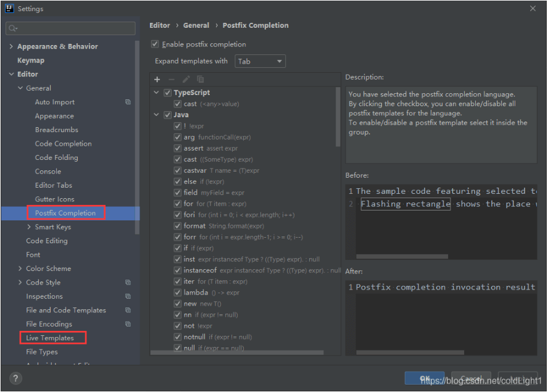Expand the Color Scheme node
The image size is (548, 392).
pyautogui.click(x=20, y=269)
